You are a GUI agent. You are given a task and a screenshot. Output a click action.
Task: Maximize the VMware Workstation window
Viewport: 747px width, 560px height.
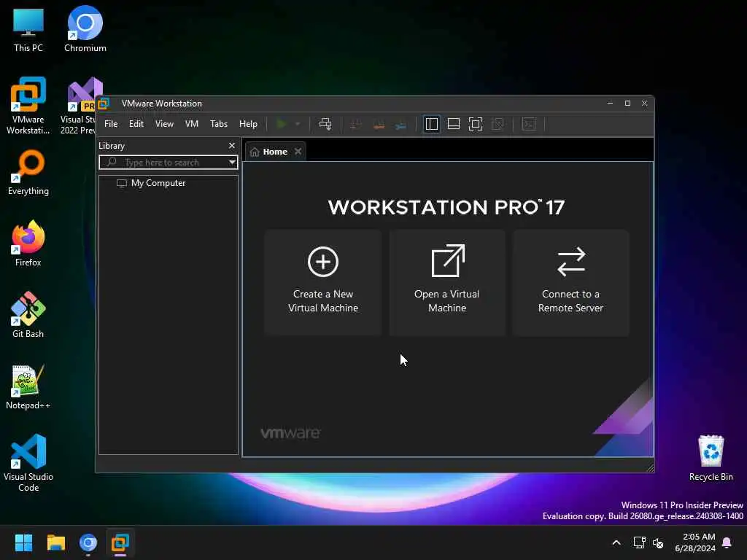point(627,103)
